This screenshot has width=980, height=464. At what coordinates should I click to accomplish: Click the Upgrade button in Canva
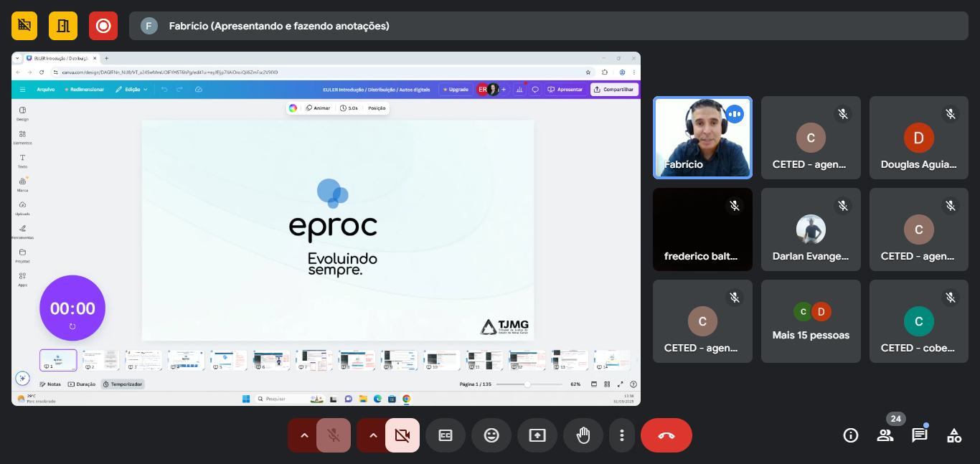(x=456, y=90)
